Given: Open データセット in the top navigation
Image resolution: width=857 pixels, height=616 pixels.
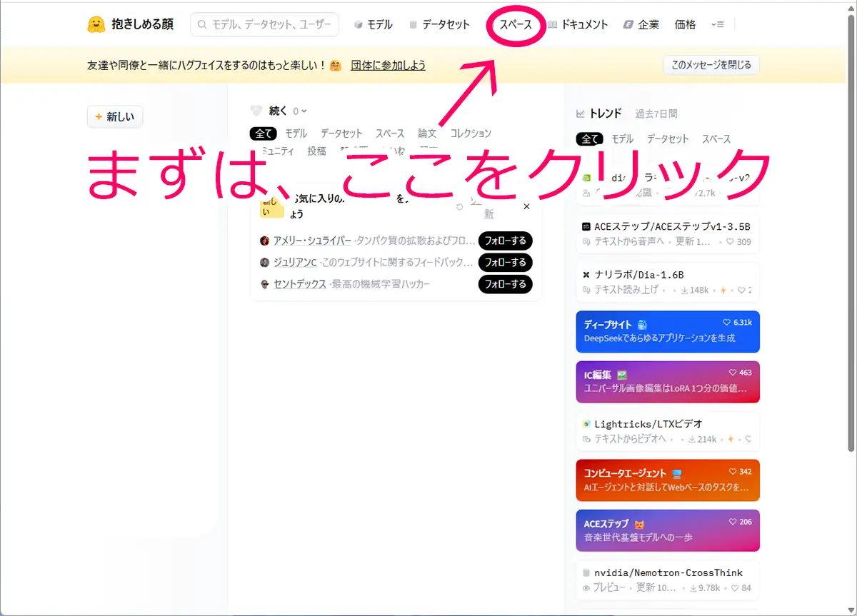Looking at the screenshot, I should pos(439,24).
